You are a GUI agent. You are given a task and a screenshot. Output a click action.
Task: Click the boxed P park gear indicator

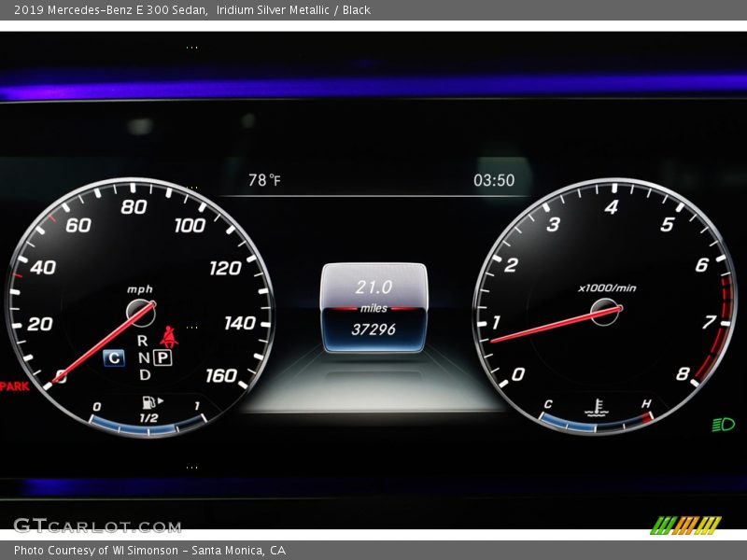(162, 357)
